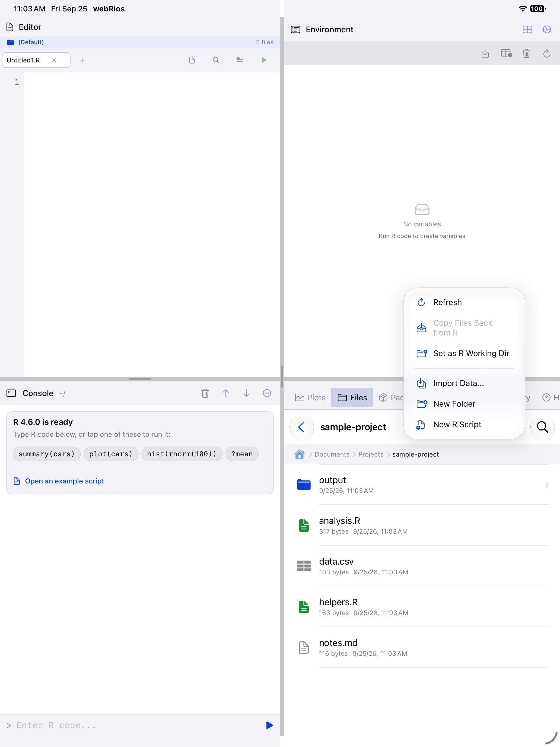Navigate to the Documents breadcrumb

click(x=332, y=454)
